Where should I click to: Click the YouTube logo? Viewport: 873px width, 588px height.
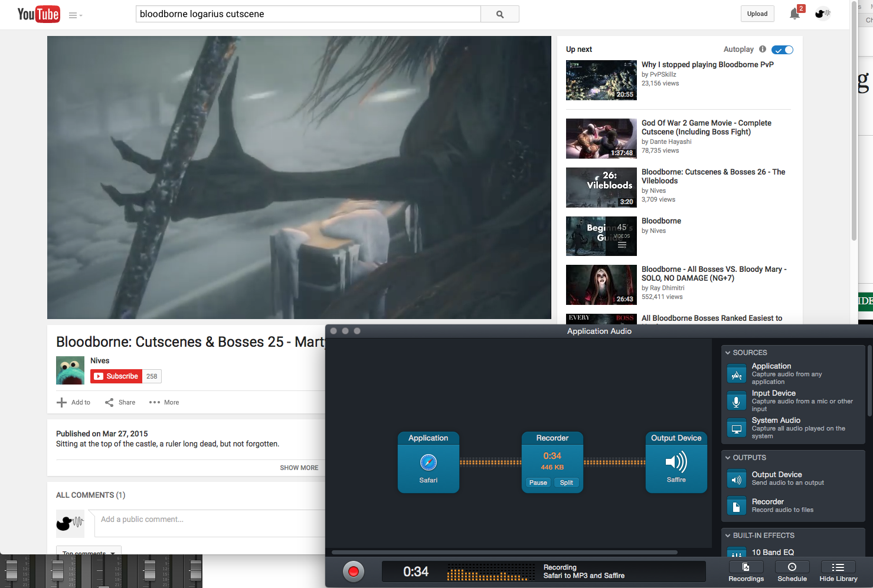click(38, 14)
